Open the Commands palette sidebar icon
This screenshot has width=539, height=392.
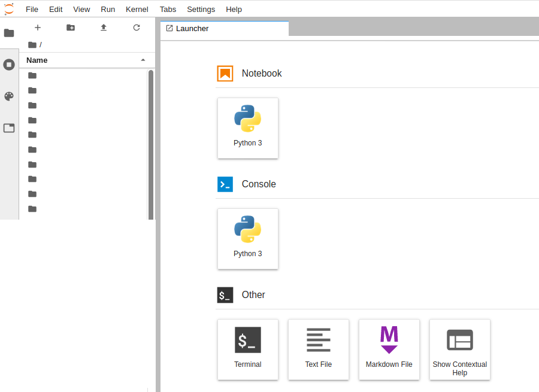point(9,96)
